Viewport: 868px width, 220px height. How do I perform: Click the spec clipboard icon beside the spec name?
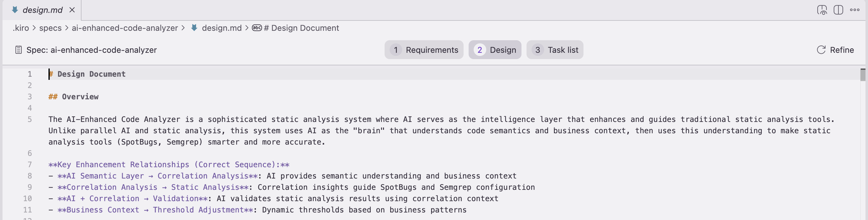tap(19, 50)
